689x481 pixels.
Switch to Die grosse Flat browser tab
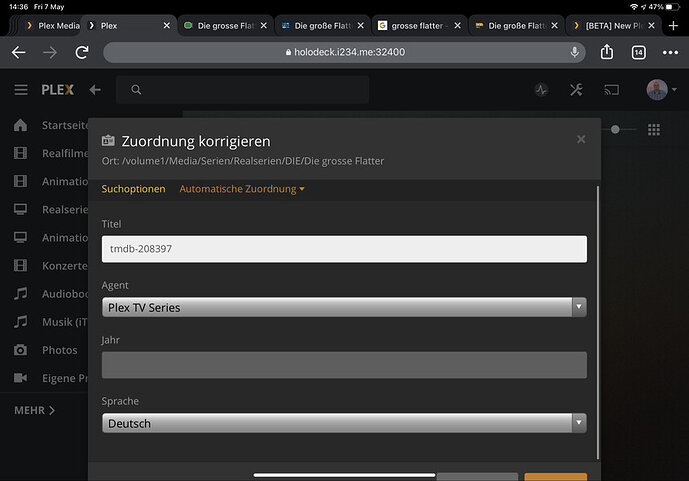click(x=226, y=26)
